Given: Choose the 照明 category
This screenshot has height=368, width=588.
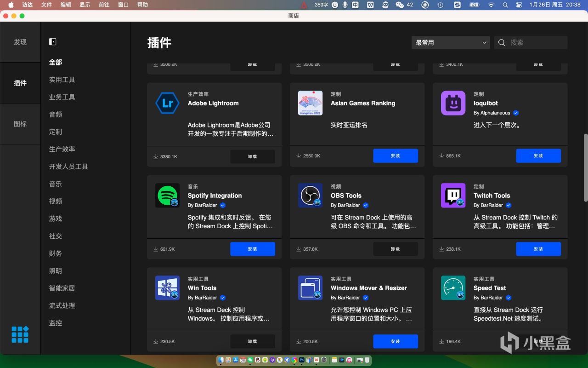Looking at the screenshot, I should 56,271.
